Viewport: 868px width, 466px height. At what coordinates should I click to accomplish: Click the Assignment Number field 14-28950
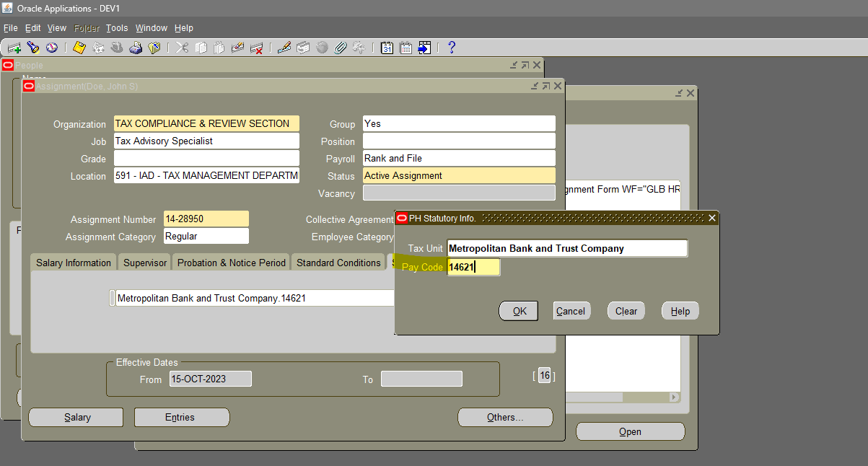pyautogui.click(x=206, y=219)
